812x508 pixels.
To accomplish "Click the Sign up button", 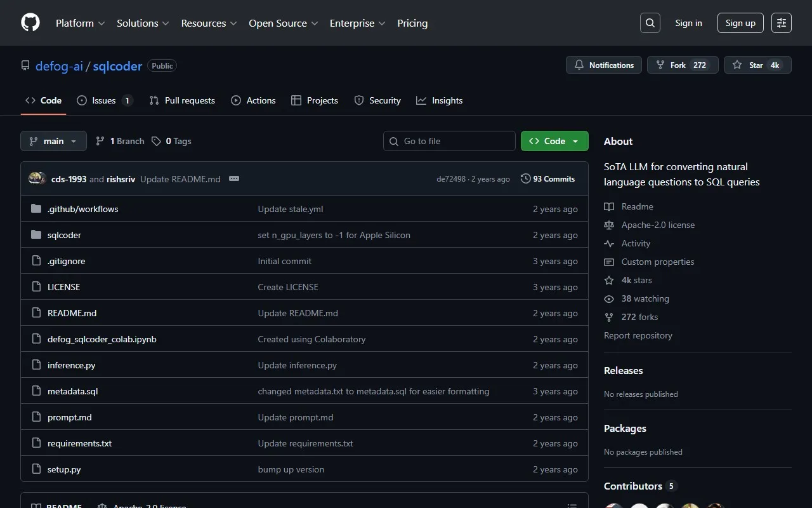I will point(740,23).
